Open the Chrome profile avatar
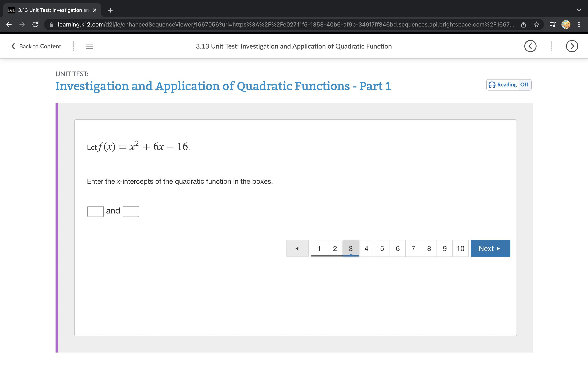This screenshot has width=588, height=367. tap(566, 24)
